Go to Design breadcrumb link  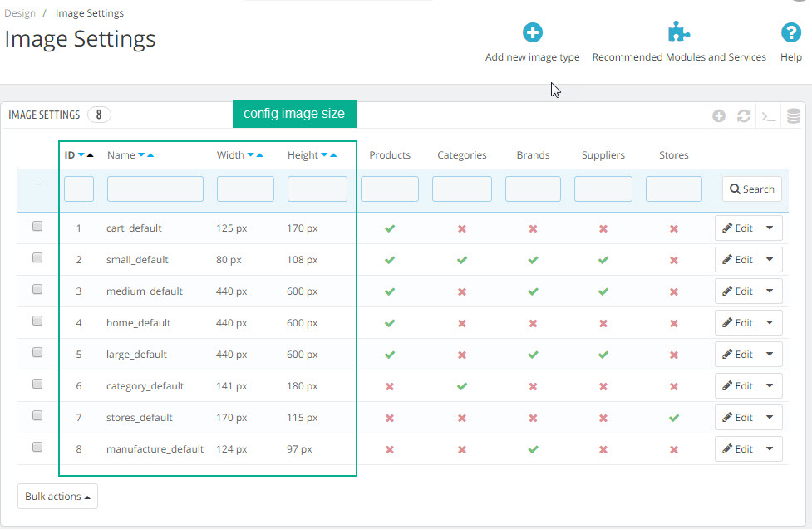20,13
